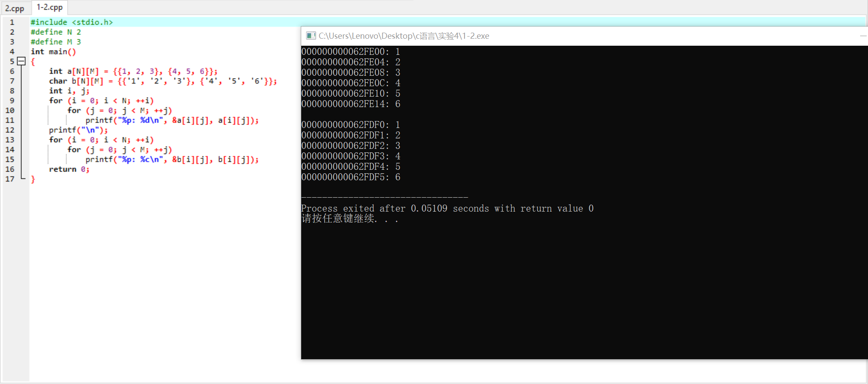Click console output '000000000062FDF0: 1'
Image resolution: width=868 pixels, height=384 pixels.
[x=351, y=125]
